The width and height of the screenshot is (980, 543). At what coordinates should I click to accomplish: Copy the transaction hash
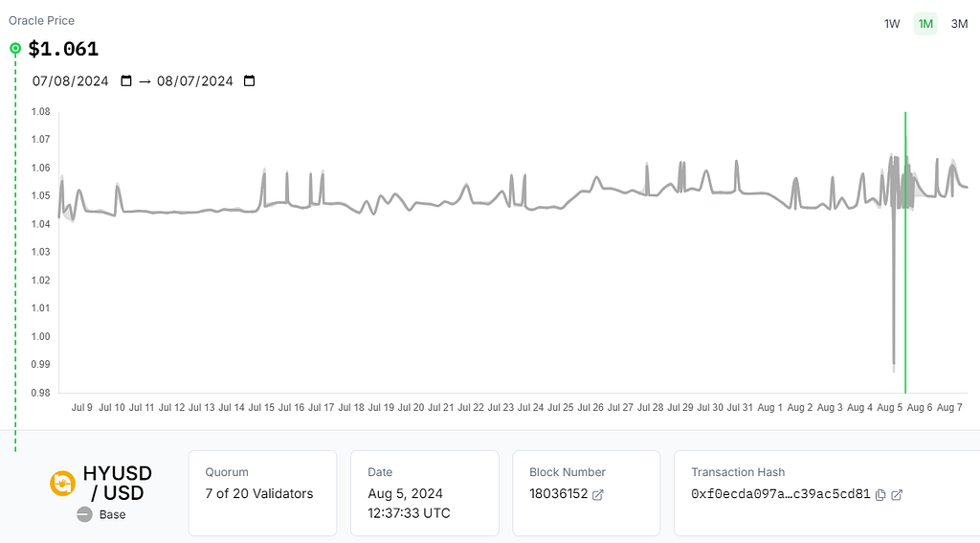pos(880,495)
